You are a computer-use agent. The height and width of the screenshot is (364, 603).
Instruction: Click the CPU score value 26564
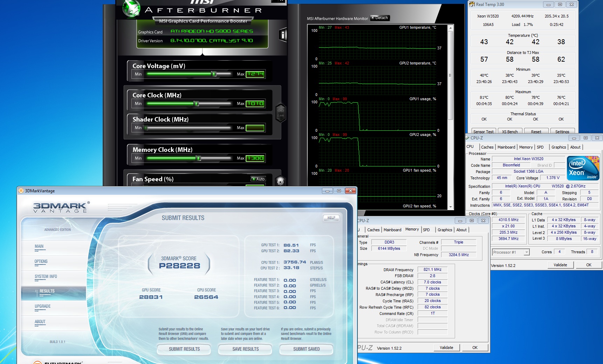tap(206, 297)
